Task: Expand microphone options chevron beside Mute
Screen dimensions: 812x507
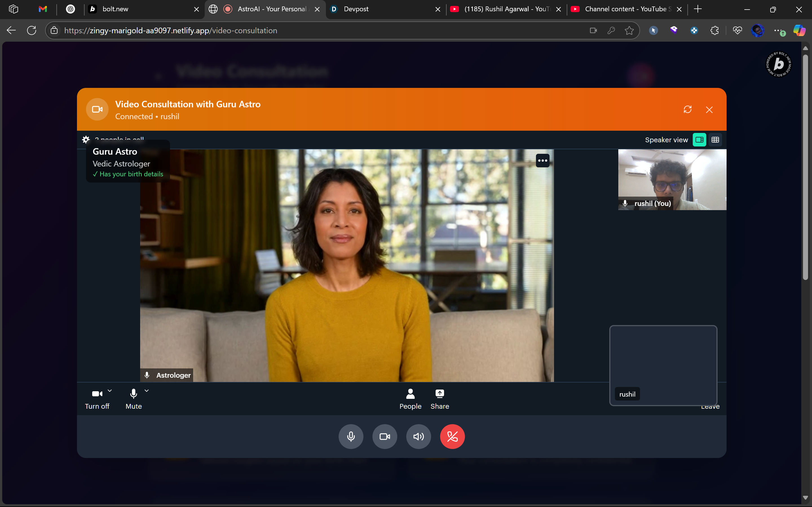Action: pyautogui.click(x=147, y=391)
